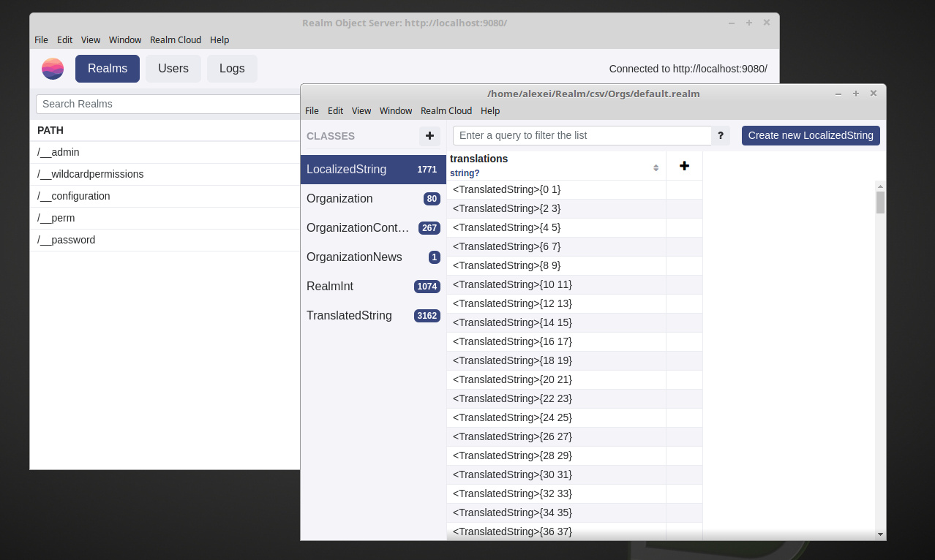Open the /__password realm path

point(67,240)
